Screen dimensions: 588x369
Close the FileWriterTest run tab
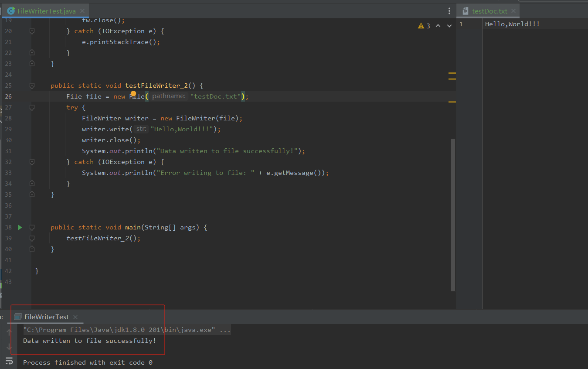tap(75, 317)
